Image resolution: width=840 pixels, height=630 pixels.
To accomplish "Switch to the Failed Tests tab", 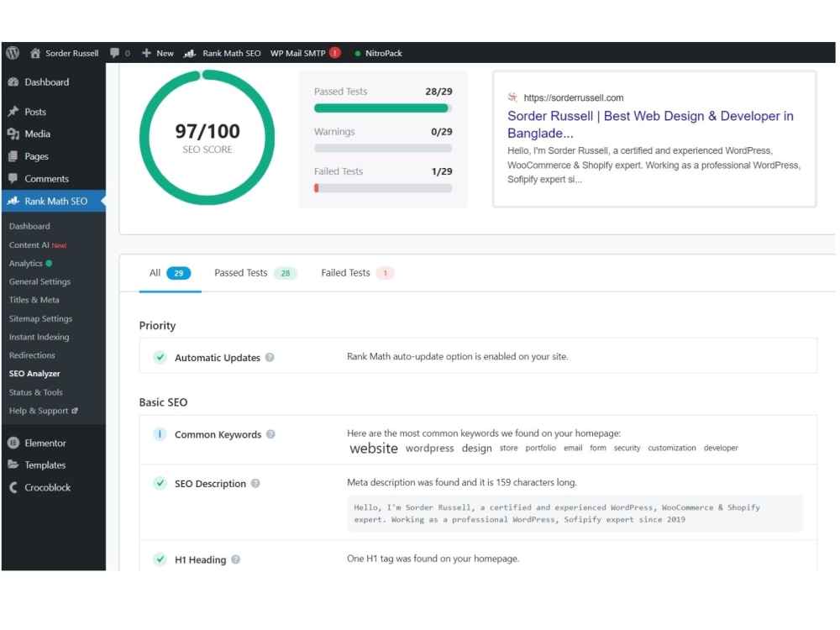I will (x=357, y=273).
